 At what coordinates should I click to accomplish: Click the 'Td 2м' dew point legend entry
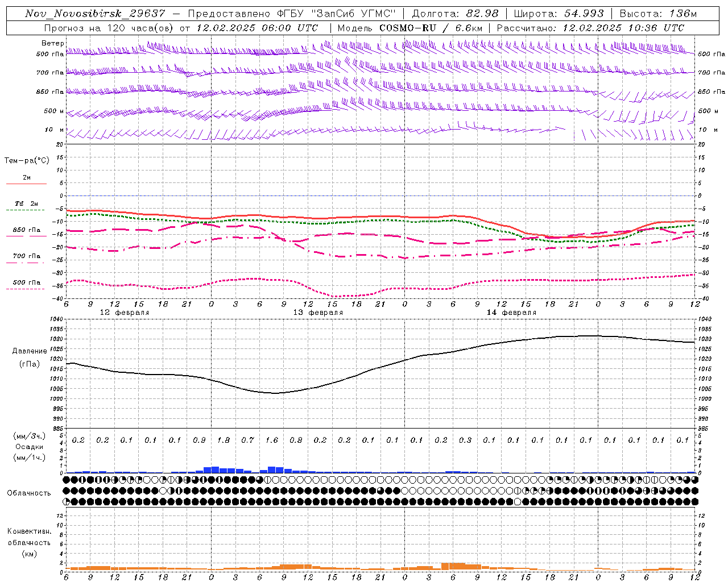coord(27,203)
